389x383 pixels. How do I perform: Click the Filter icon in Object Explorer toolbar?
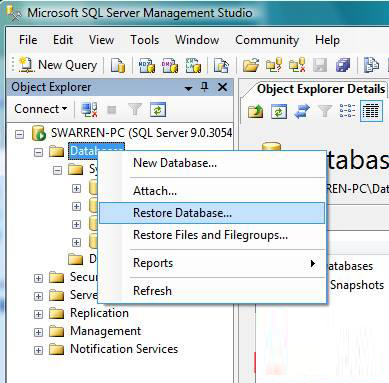(135, 109)
